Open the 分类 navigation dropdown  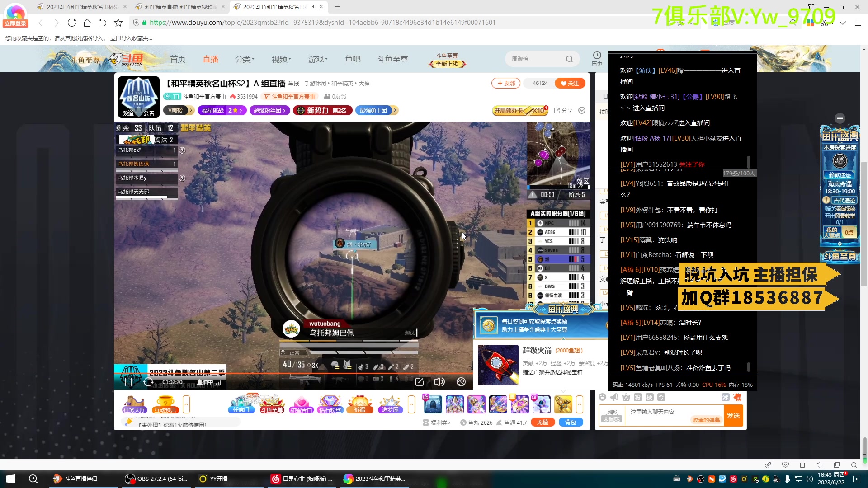[x=245, y=59]
